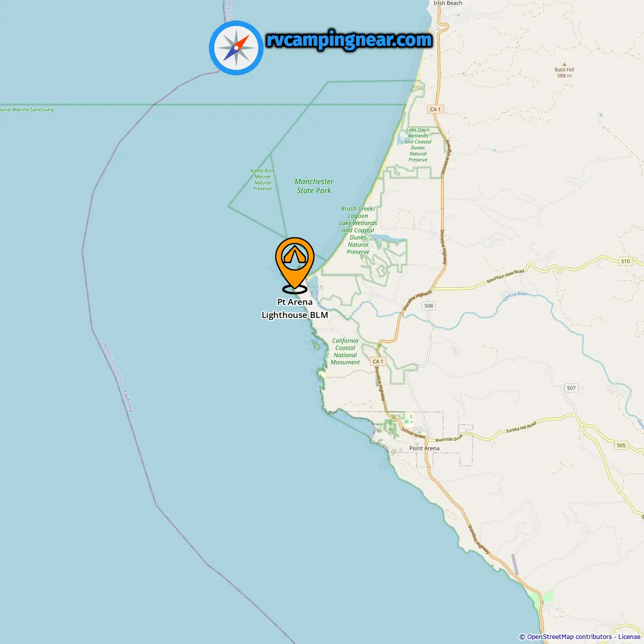Click the route 508 shield

[x=429, y=305]
